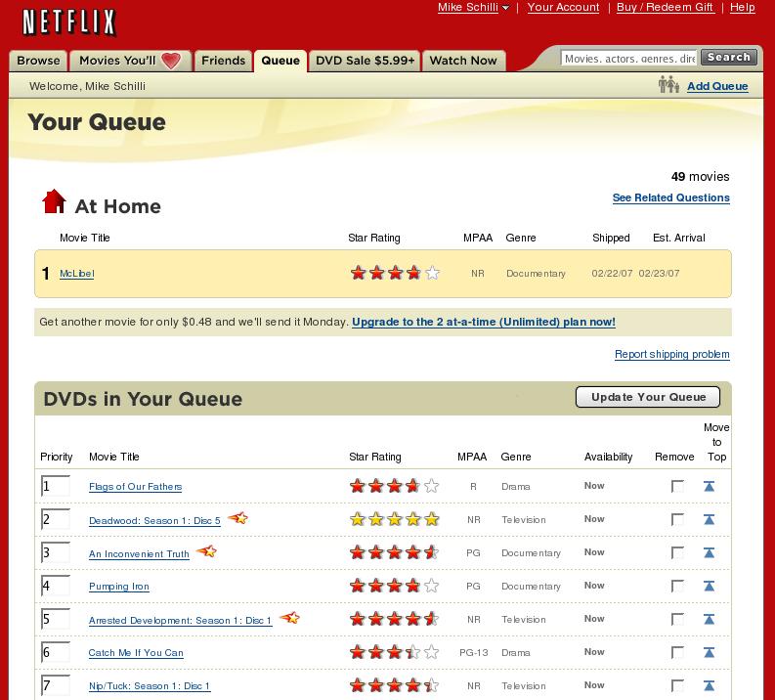Click star badge beside Arrested Development
This screenshot has width=775, height=700.
click(289, 618)
